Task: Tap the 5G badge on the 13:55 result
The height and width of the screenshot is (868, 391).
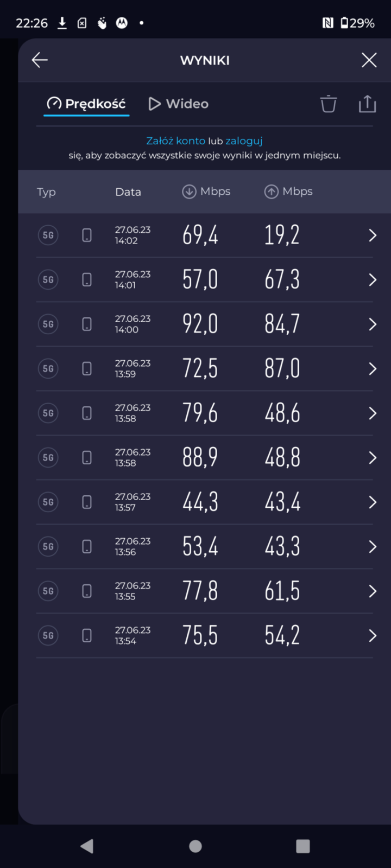Action: (x=48, y=591)
